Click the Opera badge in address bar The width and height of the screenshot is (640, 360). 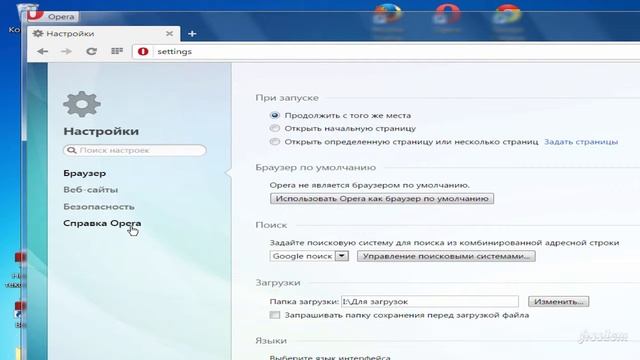(143, 51)
